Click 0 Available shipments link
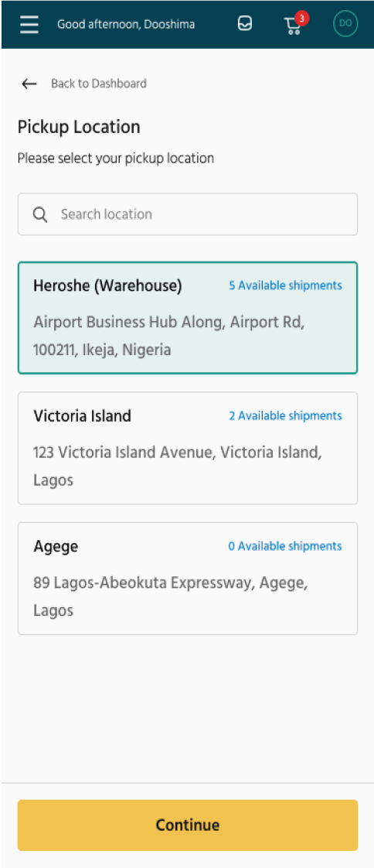374x868 pixels. 285,546
